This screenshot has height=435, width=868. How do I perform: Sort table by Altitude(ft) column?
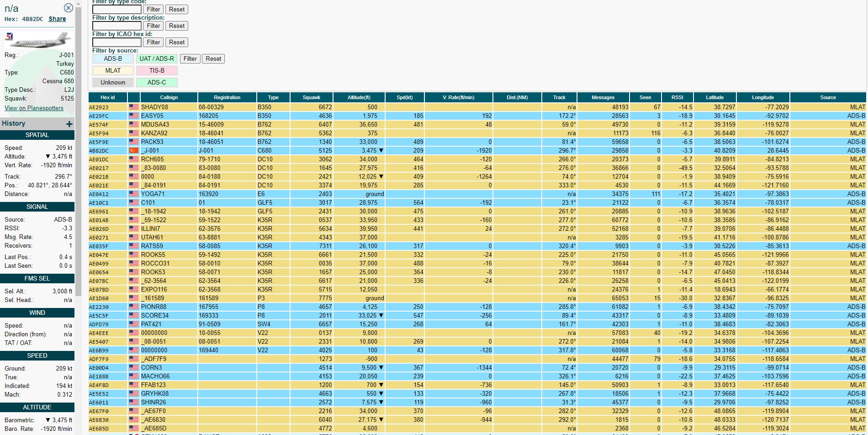pyautogui.click(x=359, y=97)
